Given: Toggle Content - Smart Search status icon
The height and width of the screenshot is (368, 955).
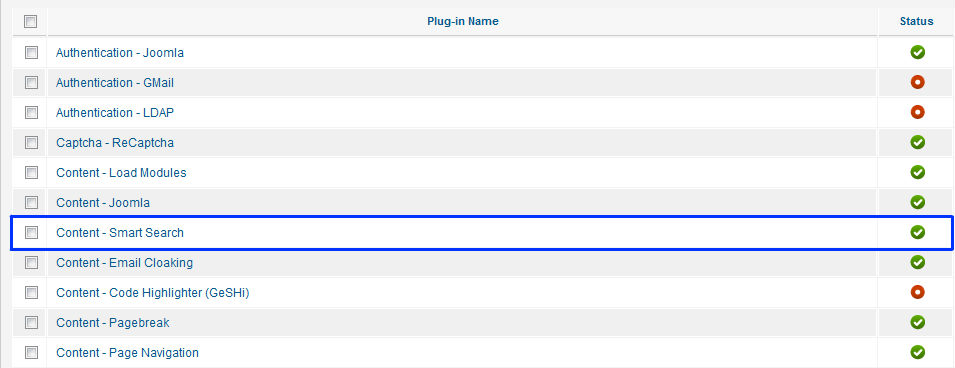Looking at the screenshot, I should pyautogui.click(x=917, y=232).
